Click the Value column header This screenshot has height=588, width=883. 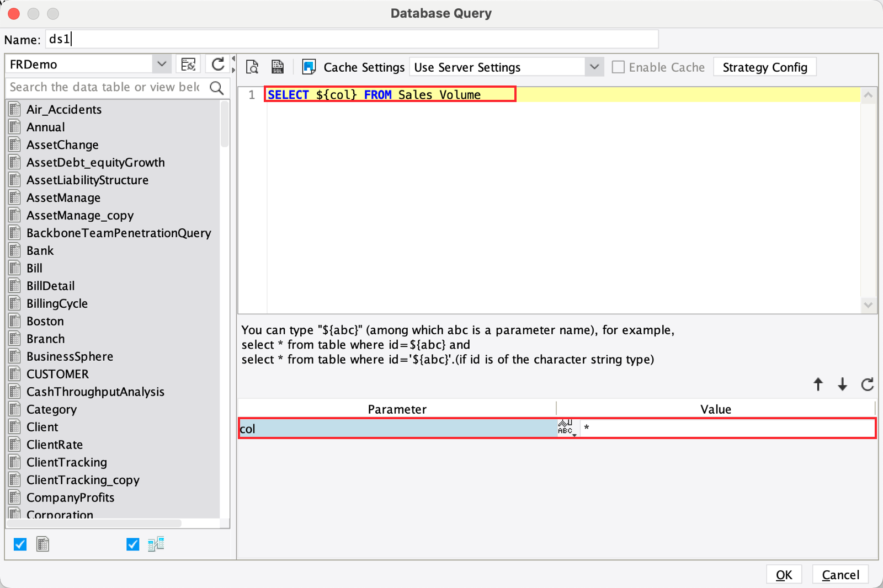click(716, 409)
